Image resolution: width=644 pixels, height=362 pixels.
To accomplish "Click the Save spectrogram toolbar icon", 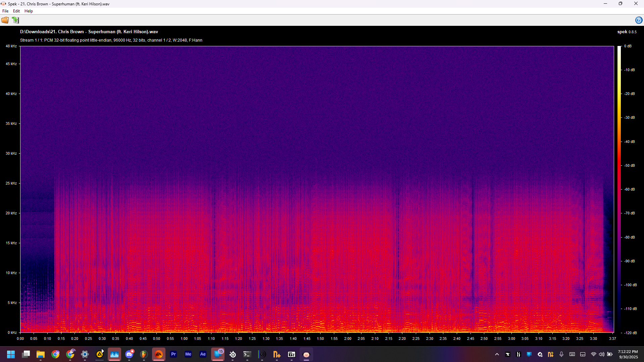I will pyautogui.click(x=15, y=20).
